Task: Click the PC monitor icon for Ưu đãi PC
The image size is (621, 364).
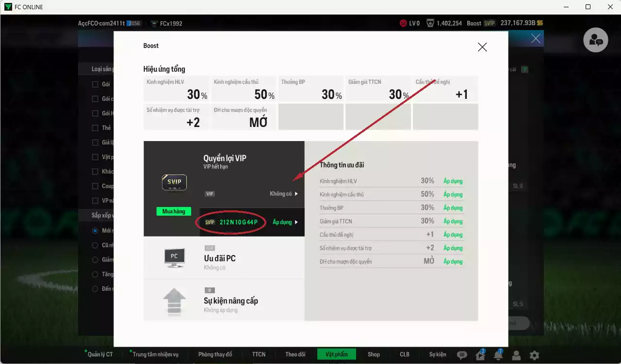Action: [174, 258]
